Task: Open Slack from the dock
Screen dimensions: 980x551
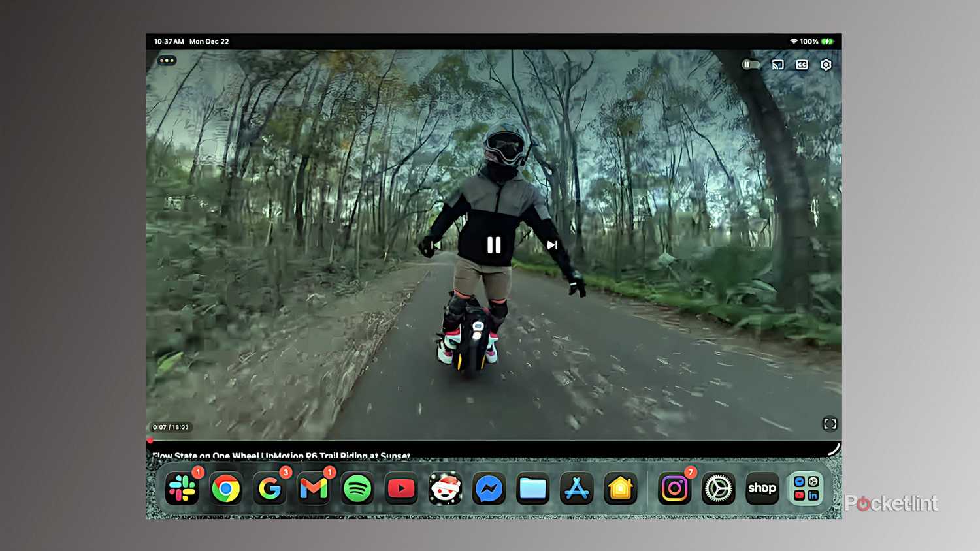Action: tap(184, 488)
